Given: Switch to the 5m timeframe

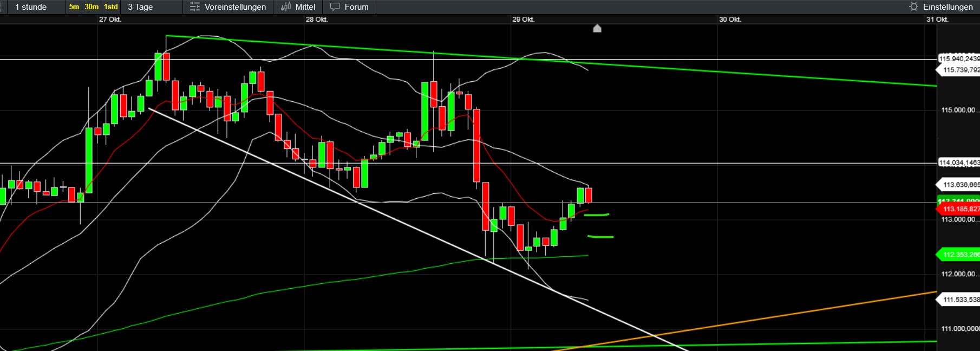Looking at the screenshot, I should (x=74, y=7).
